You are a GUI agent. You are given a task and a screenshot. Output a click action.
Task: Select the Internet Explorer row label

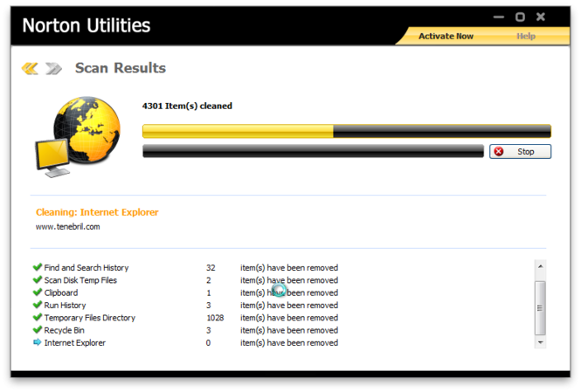(75, 343)
